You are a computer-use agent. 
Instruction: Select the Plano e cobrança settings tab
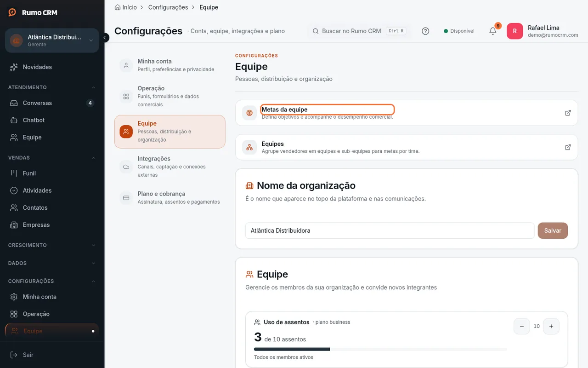click(x=170, y=198)
